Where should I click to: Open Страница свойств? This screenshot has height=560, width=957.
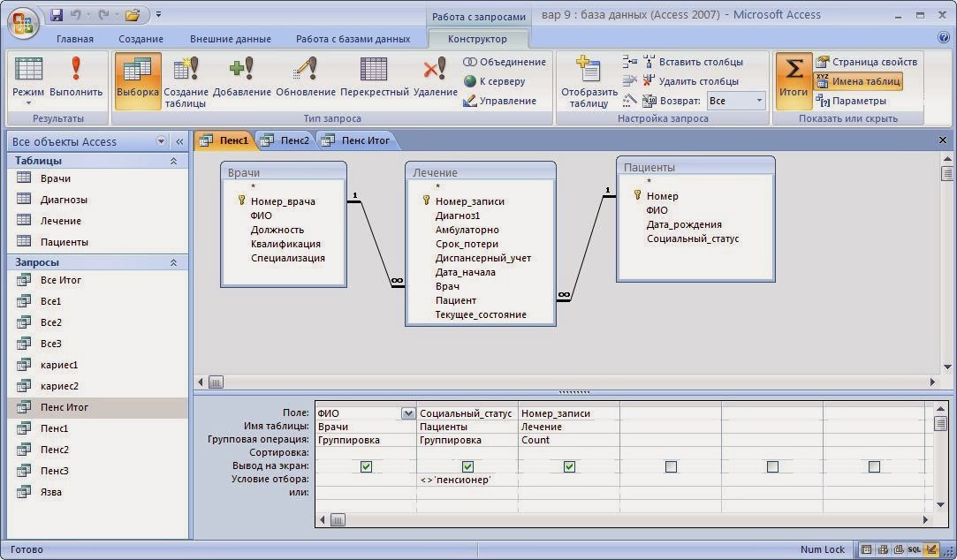pos(867,62)
